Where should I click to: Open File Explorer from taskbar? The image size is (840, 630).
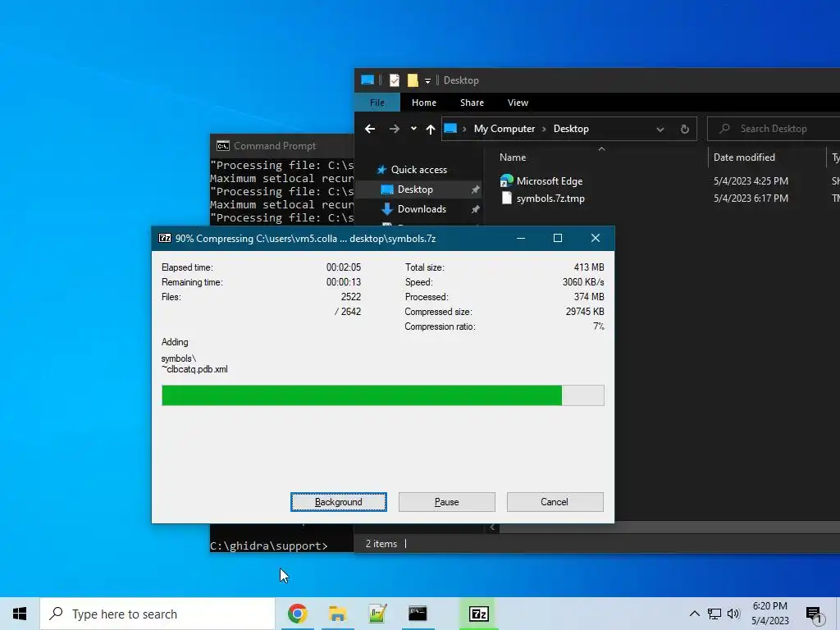(337, 614)
